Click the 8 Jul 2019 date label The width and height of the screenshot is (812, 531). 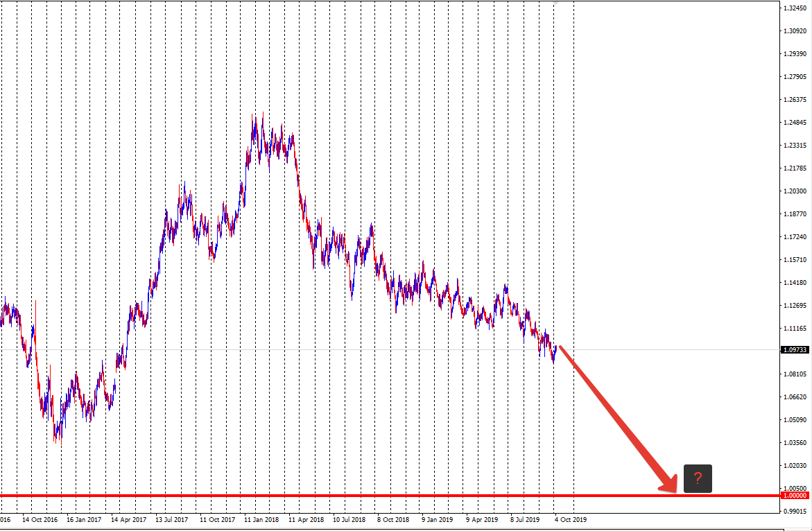coord(525,520)
